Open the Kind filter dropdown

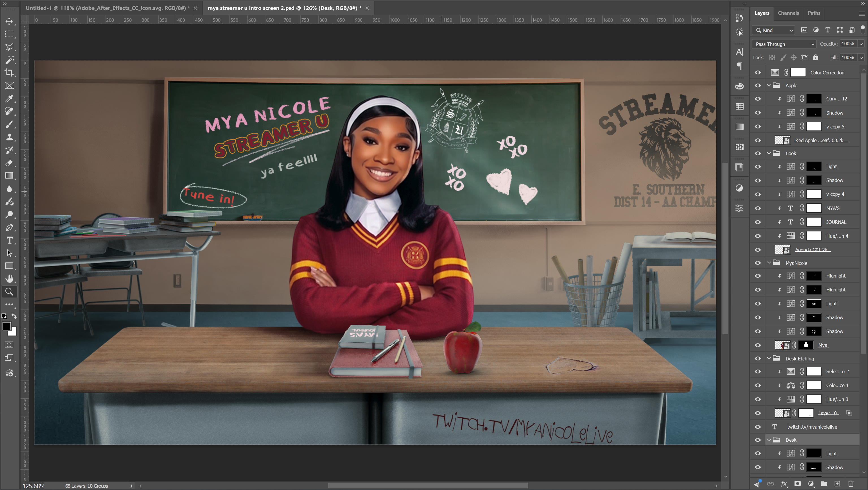774,30
